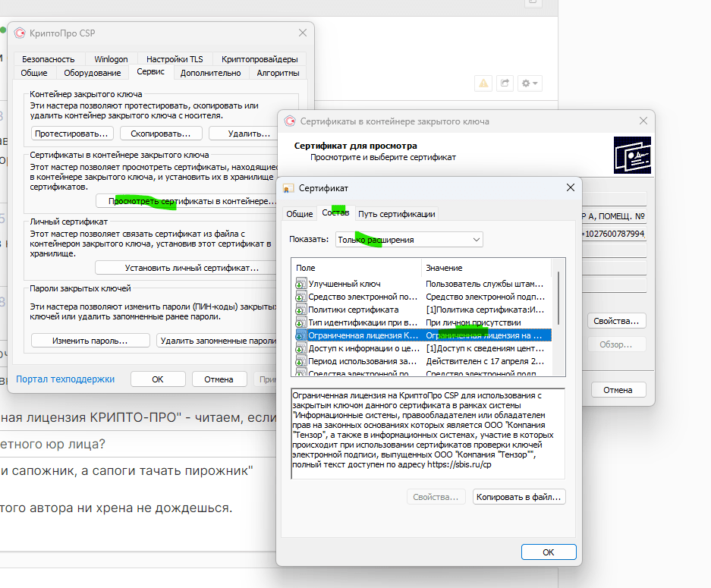Screen dimensions: 711x588
Task: Click Отмена in the container certificates dialog
Action: pyautogui.click(x=618, y=390)
